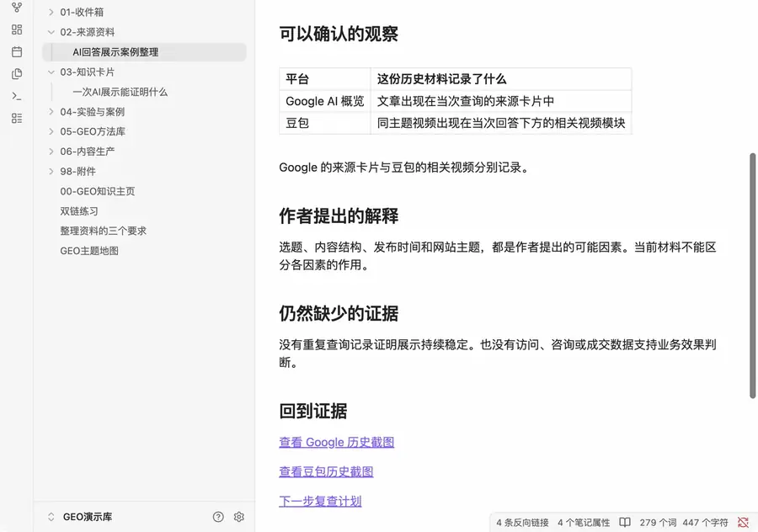Open the daily note calendar icon
Viewport: 758px width, 532px height.
(17, 51)
